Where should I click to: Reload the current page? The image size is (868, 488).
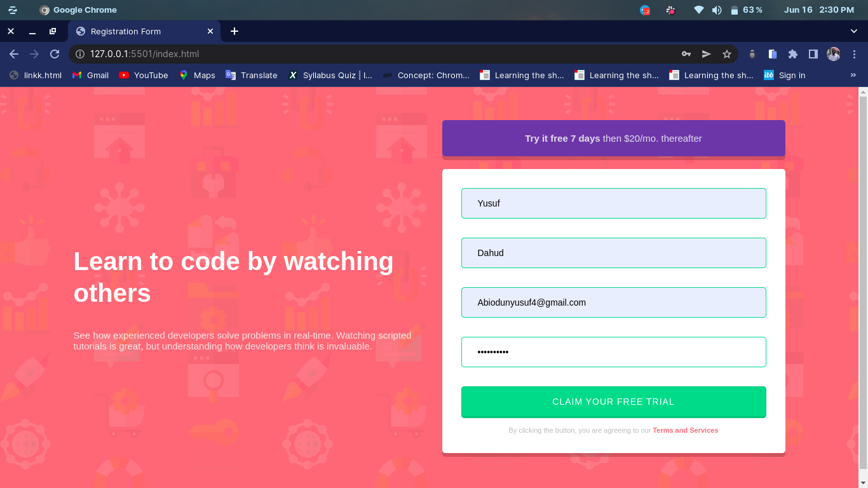pos(55,54)
